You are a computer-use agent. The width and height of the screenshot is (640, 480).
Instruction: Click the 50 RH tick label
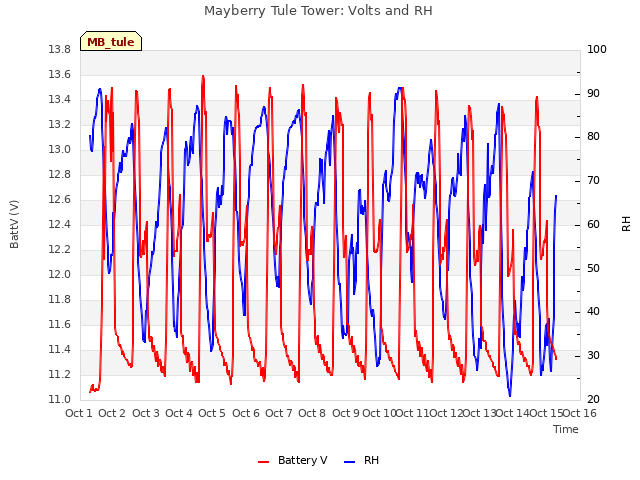pos(593,269)
